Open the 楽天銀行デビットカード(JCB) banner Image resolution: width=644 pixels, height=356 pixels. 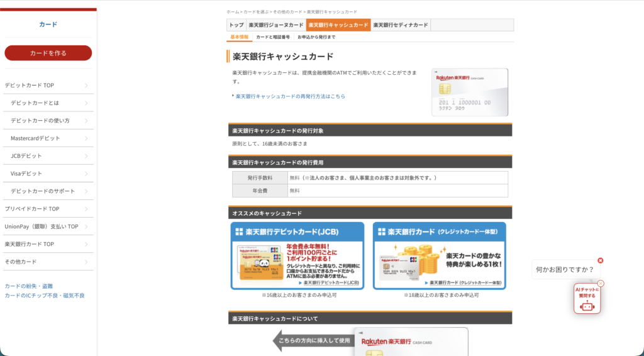click(297, 256)
